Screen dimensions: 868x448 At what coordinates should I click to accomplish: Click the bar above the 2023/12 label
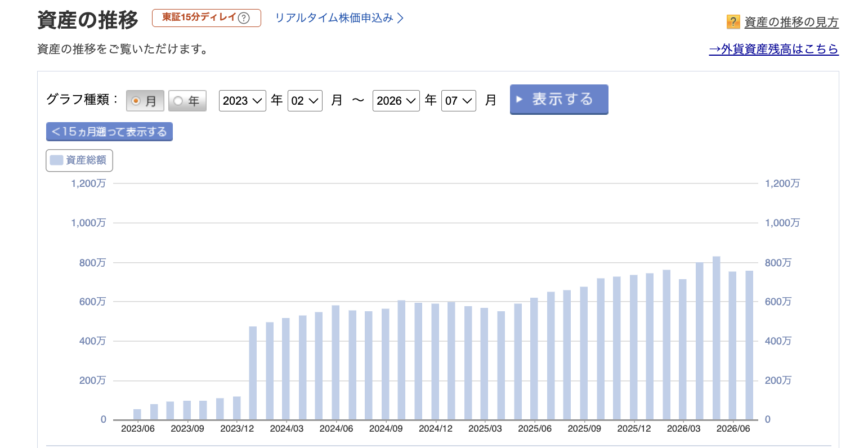[x=236, y=408]
